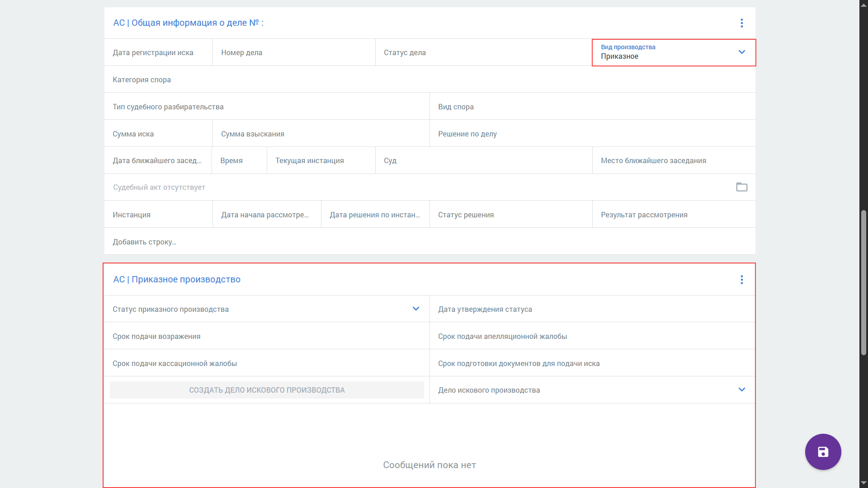Click the Статус дела field
868x488 pixels.
click(x=484, y=52)
